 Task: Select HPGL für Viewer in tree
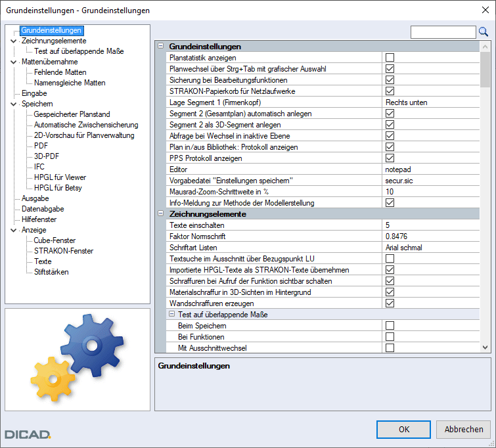60,177
